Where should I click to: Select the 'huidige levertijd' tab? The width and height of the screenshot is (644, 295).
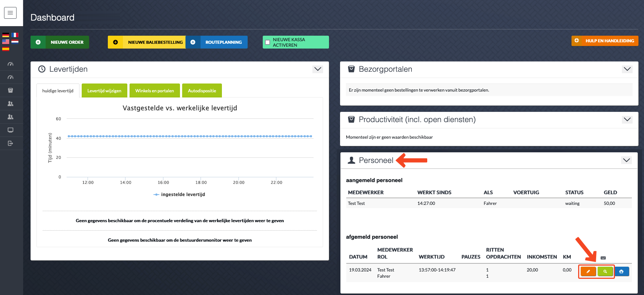coord(58,91)
